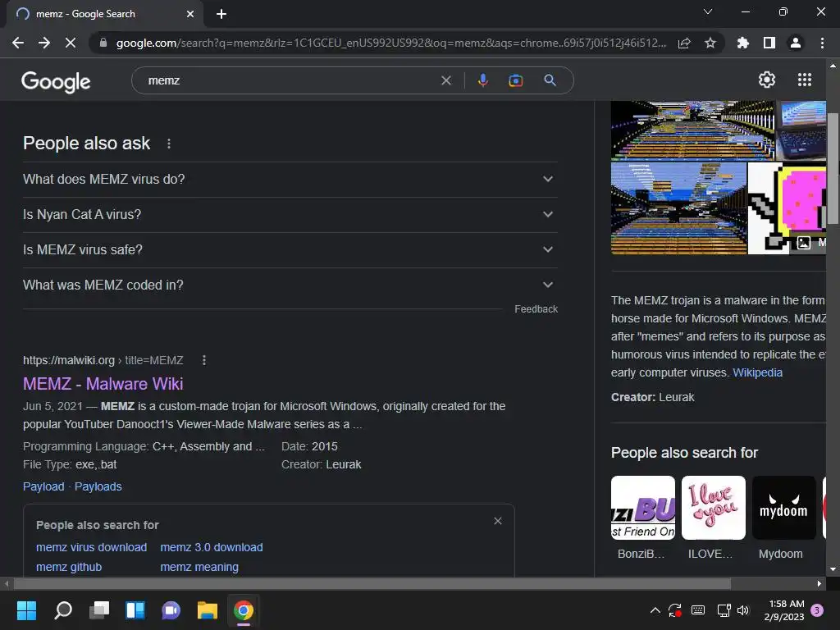The height and width of the screenshot is (630, 840).
Task: Bookmark this page with the star icon
Action: (x=710, y=43)
